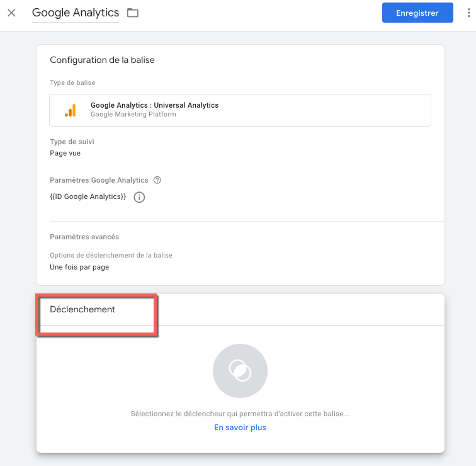Screen dimensions: 476x466
Task: Open the folder icon beside tag name
Action: point(132,13)
